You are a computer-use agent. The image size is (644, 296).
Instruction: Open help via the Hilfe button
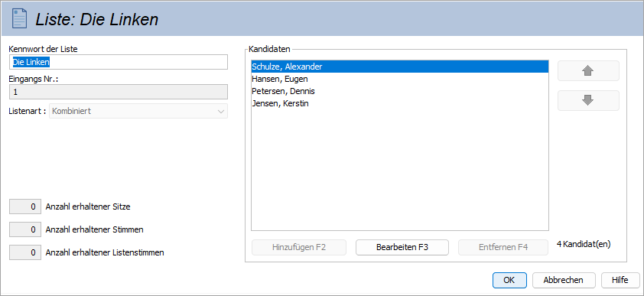[x=620, y=281]
